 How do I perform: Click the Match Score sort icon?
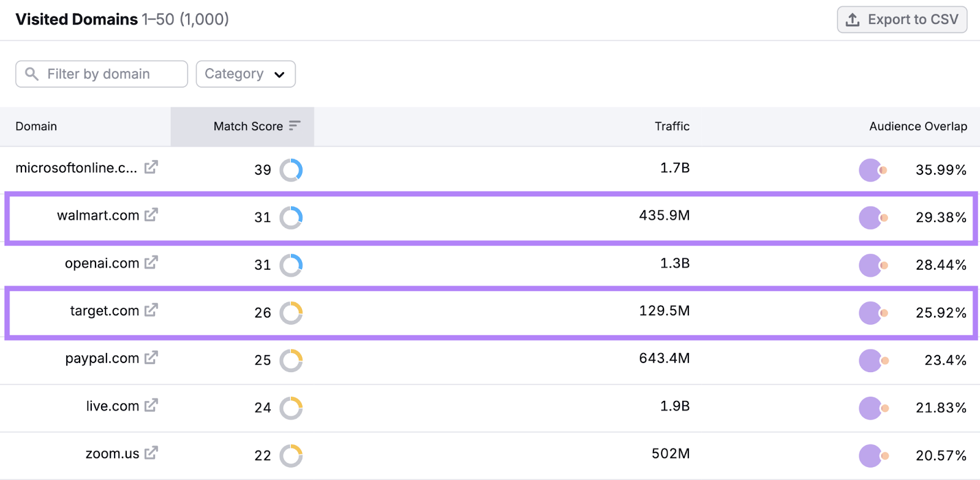[x=295, y=126]
